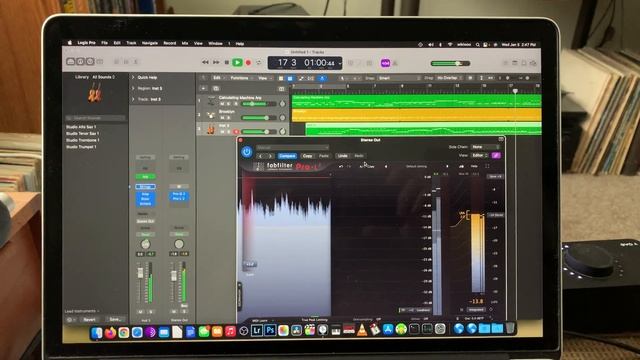640x360 pixels.
Task: Click the purple link button in plugin
Action: pos(496,156)
